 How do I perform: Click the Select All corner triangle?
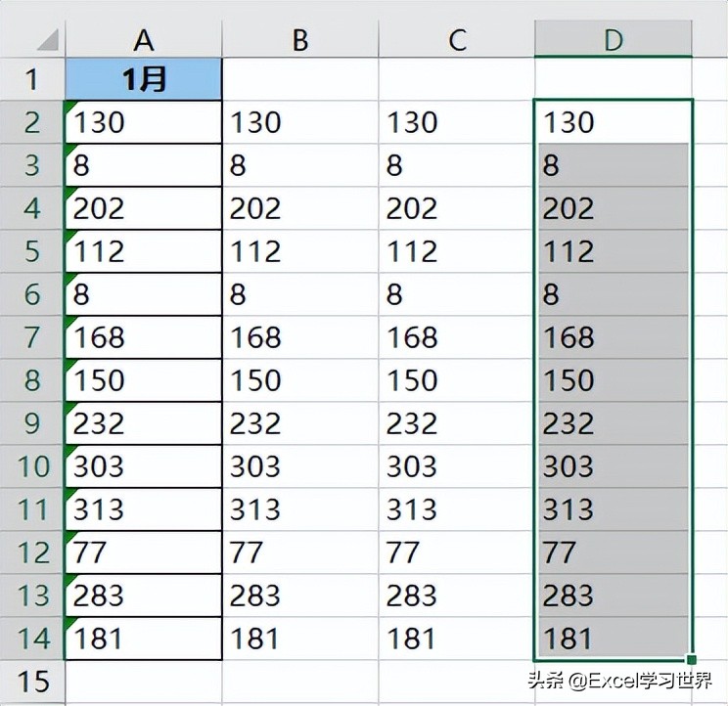tap(48, 39)
